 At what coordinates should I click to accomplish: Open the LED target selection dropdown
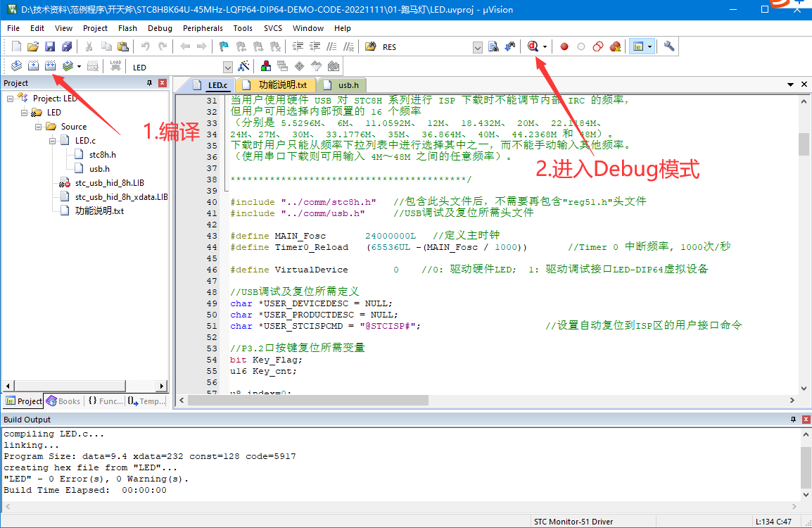pyautogui.click(x=227, y=67)
